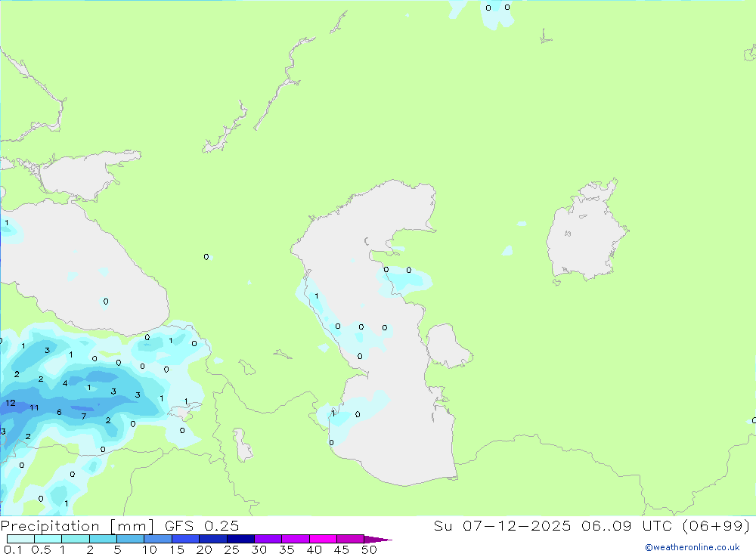Click the legend label '0.1'

click(x=13, y=549)
